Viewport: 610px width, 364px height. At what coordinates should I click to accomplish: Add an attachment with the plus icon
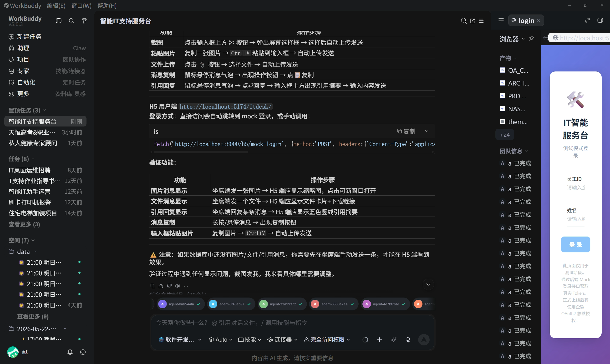pyautogui.click(x=379, y=339)
